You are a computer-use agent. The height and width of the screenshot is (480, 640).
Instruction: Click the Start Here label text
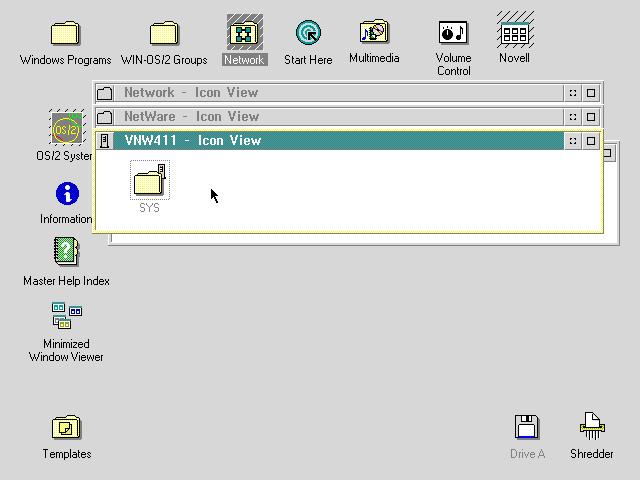308,60
